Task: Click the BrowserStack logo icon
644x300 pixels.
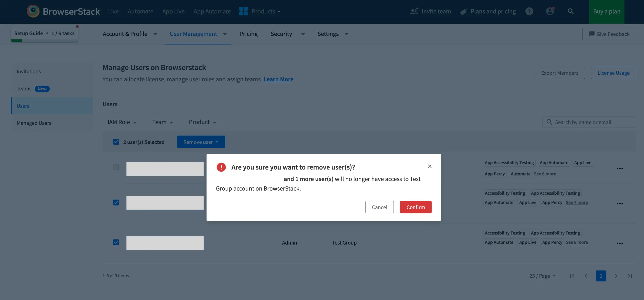Action: tap(33, 11)
